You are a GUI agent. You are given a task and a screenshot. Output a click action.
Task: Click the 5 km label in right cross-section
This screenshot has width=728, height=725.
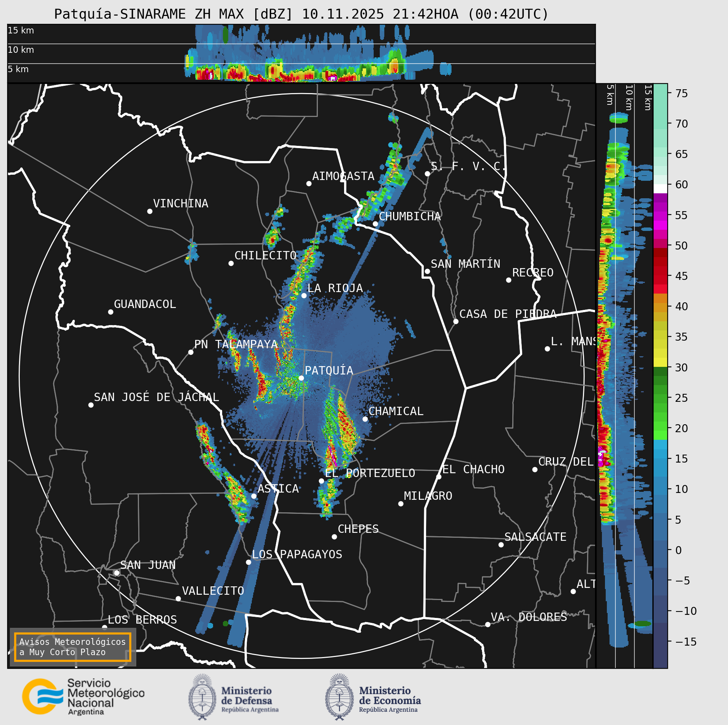point(610,95)
